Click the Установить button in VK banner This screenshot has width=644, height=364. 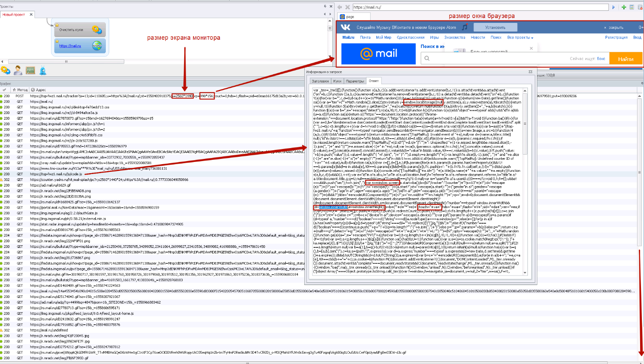tap(495, 27)
